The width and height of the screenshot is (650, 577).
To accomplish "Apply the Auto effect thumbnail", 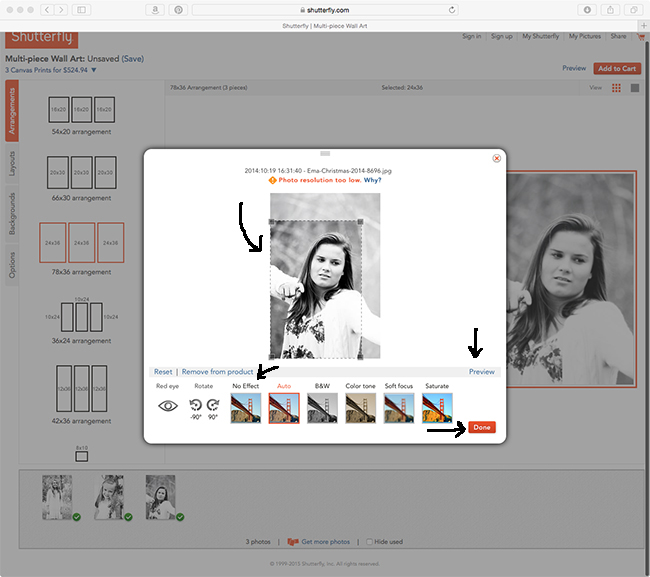I will (284, 408).
